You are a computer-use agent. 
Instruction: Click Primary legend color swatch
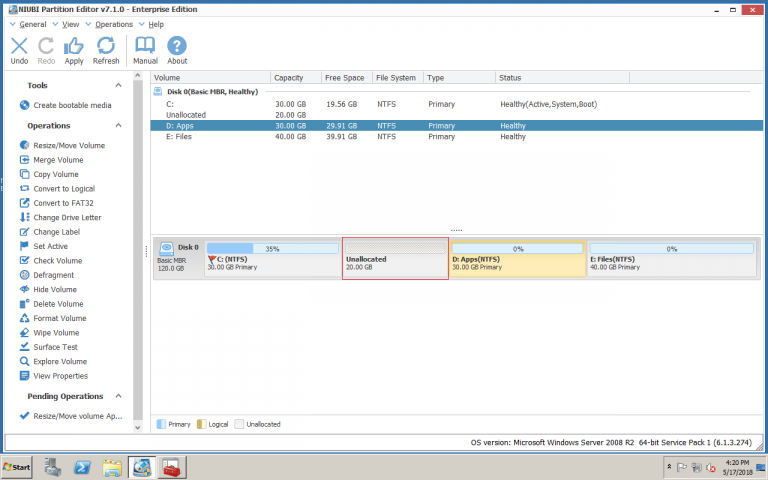161,424
